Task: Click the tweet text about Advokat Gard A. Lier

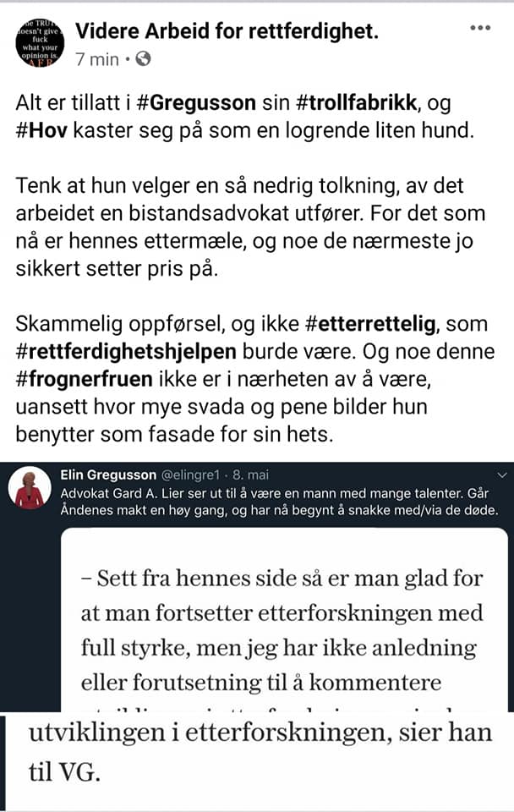Action: click(x=280, y=502)
